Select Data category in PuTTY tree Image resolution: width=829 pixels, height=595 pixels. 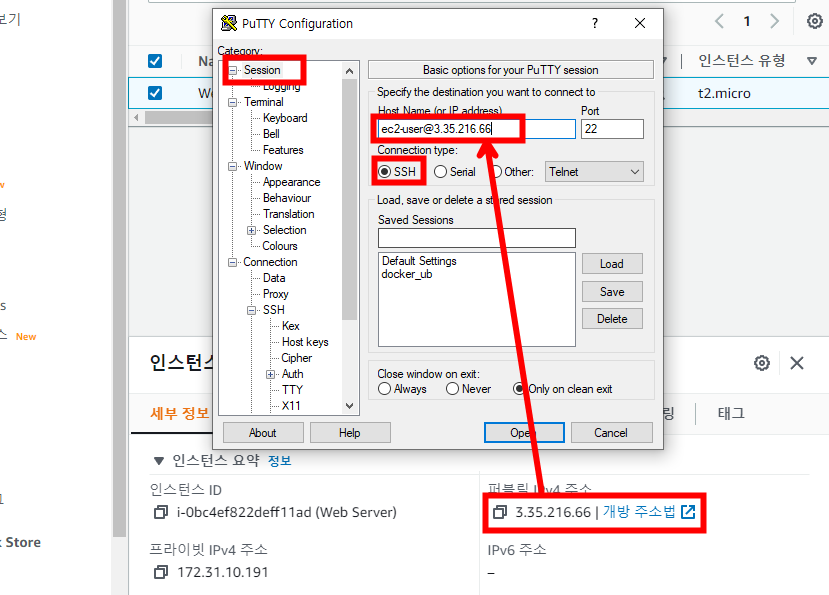(274, 278)
